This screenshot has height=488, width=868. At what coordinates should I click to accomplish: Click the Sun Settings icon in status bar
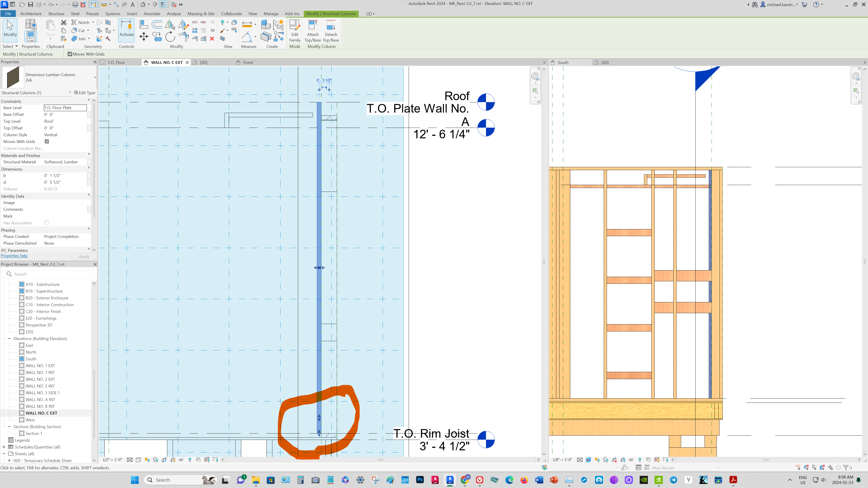[x=147, y=460]
